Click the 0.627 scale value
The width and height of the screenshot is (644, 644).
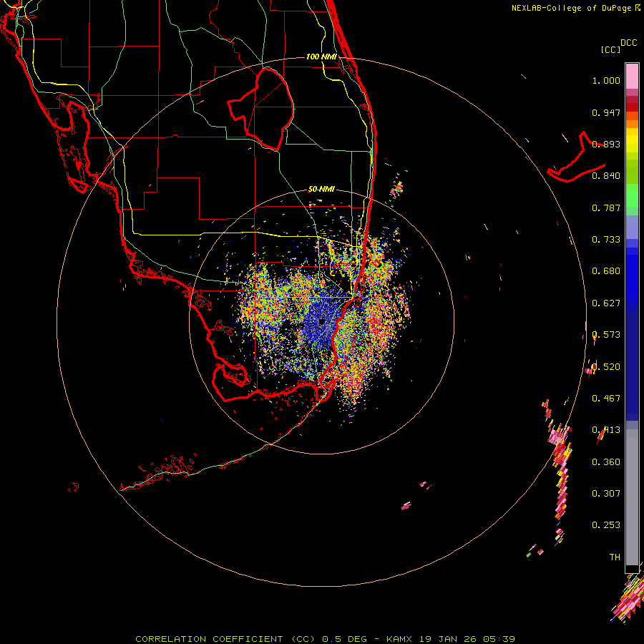(x=606, y=303)
